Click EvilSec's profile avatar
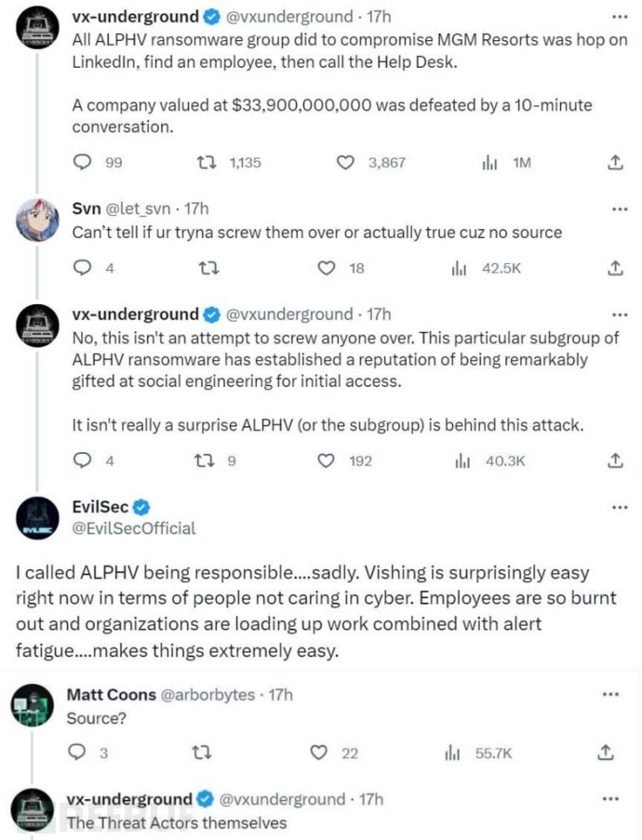 (x=37, y=518)
